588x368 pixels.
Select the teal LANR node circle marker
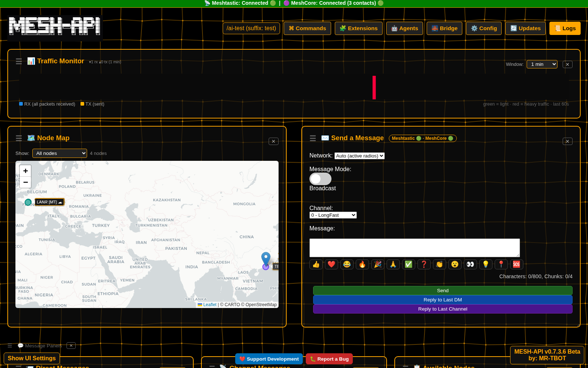(28, 202)
